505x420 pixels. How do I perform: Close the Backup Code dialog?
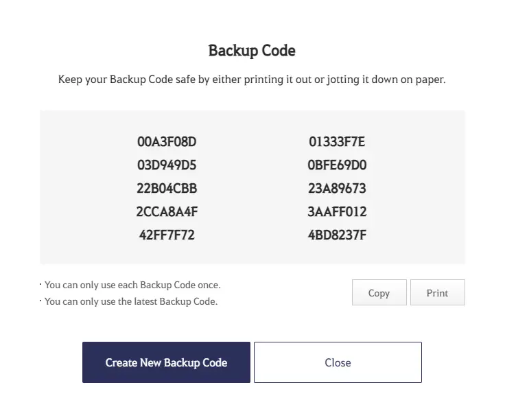(x=338, y=362)
